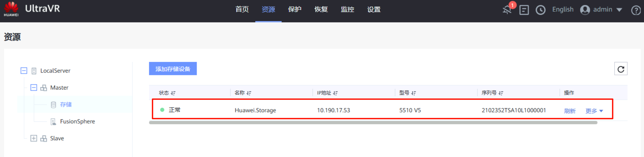This screenshot has height=157, width=644.
Task: Open the task list icon
Action: point(524,10)
